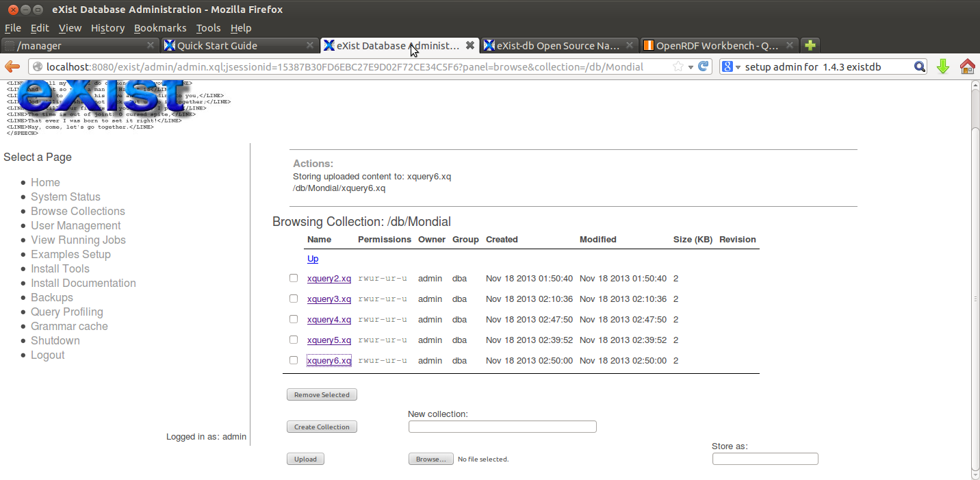The width and height of the screenshot is (980, 480).
Task: Switch to eXist-db Open Source tab
Action: 559,46
